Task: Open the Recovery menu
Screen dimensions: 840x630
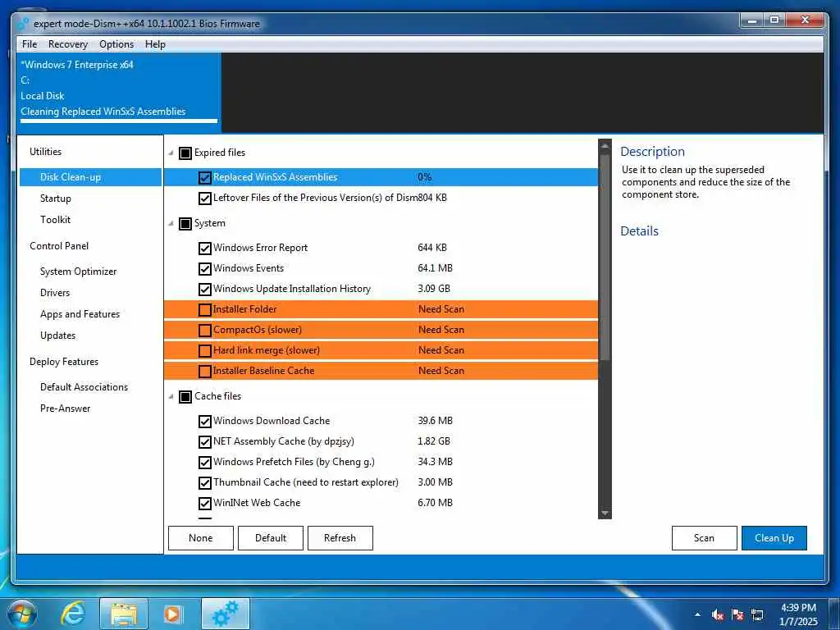Action: (68, 44)
